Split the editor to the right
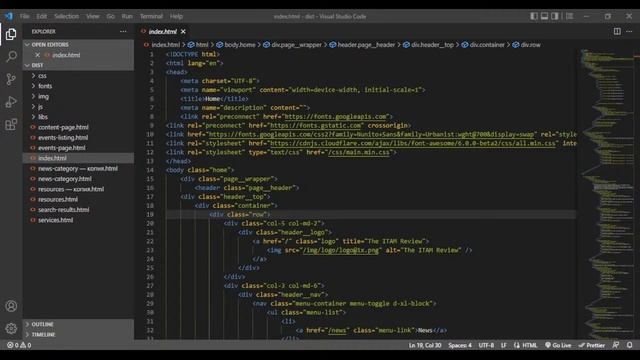 coord(617,31)
